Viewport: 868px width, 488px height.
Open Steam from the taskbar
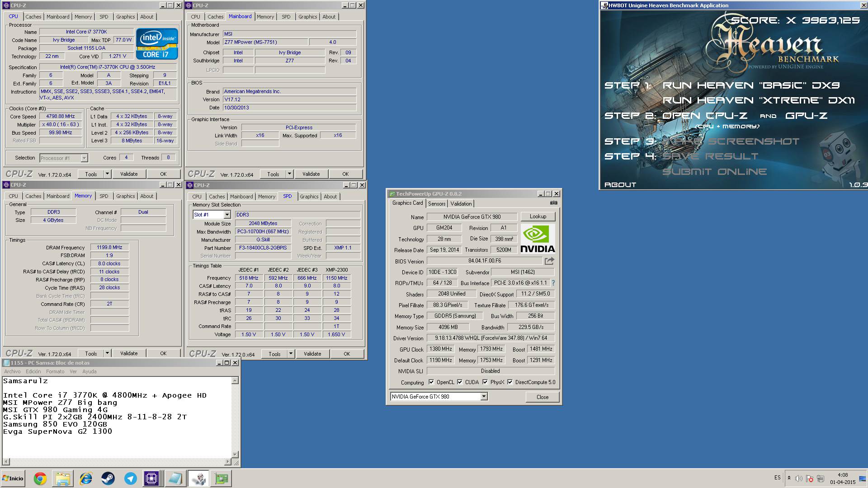[x=108, y=479]
